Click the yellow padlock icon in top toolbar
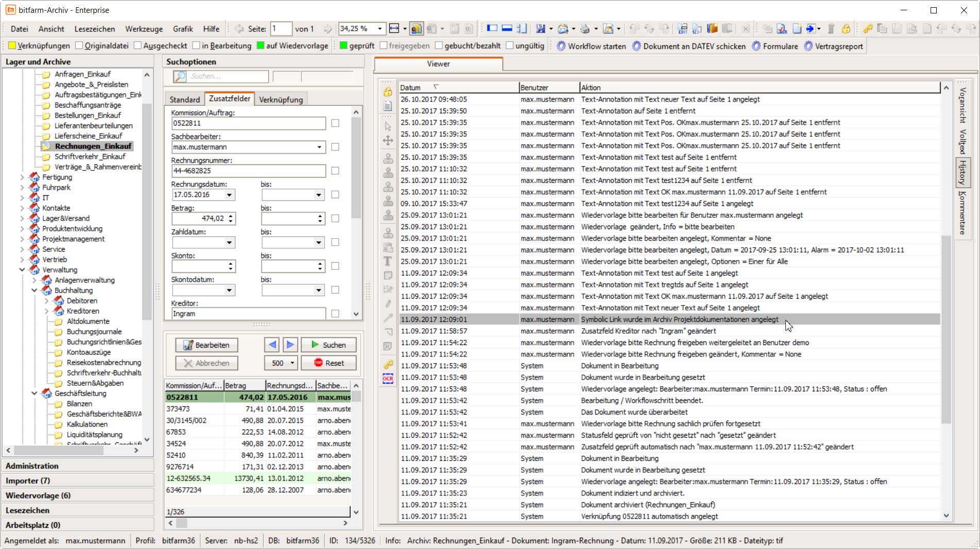 [846, 29]
